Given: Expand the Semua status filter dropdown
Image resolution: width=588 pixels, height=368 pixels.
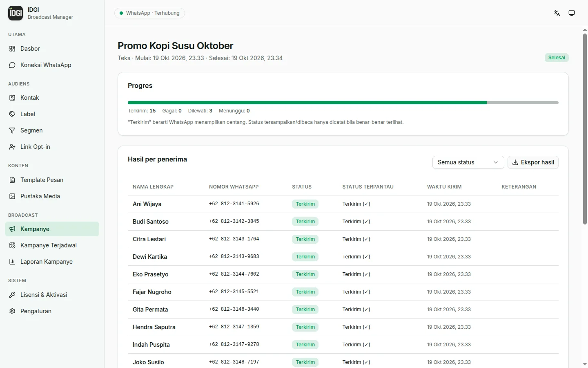Looking at the screenshot, I should coord(468,162).
